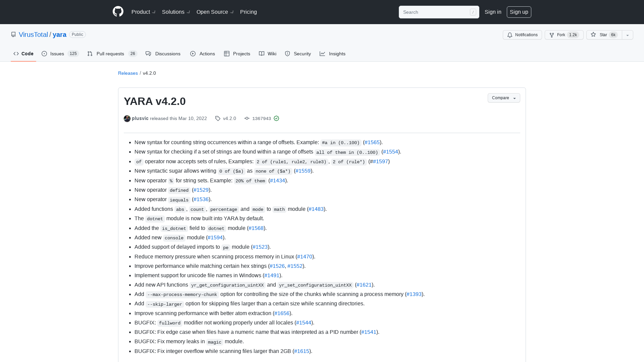Viewport: 644px width, 362px height.
Task: Open the Wiki tab
Action: [268, 54]
